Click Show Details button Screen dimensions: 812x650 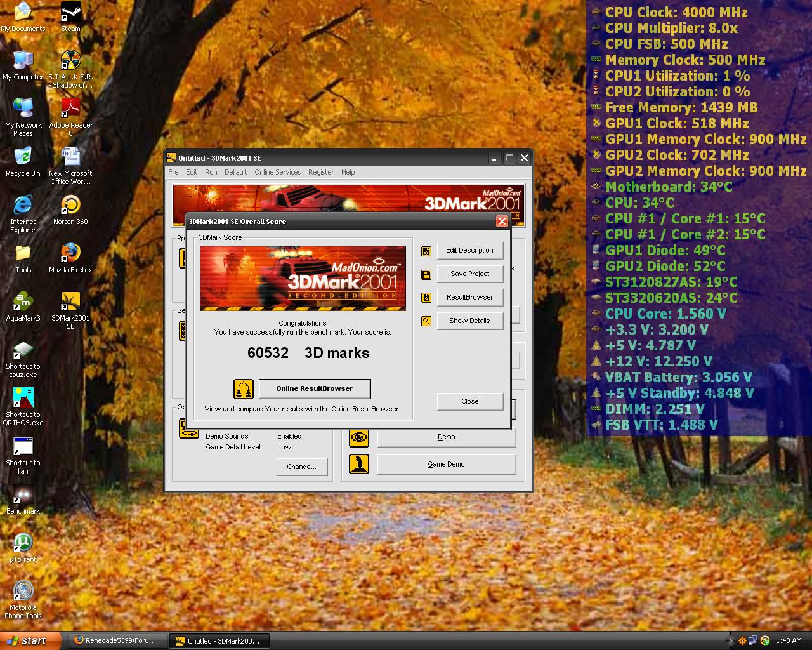(x=469, y=321)
